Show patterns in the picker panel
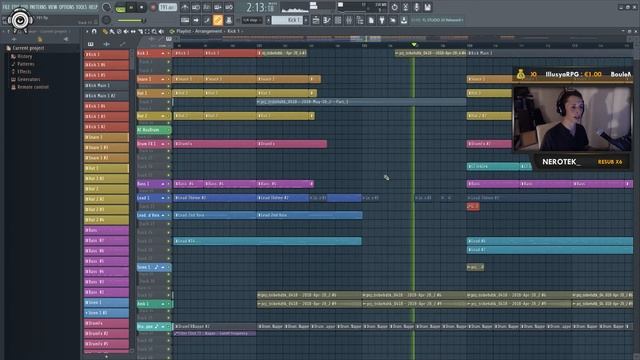Viewport: 640px width, 360px height. tap(91, 44)
